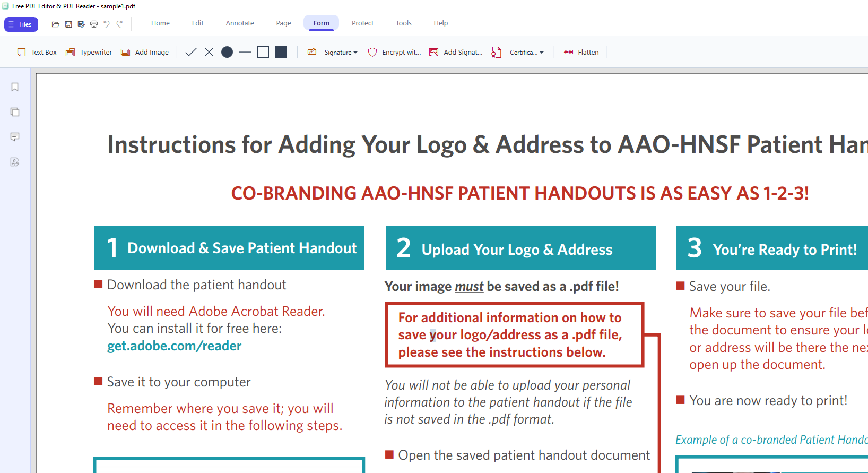The width and height of the screenshot is (868, 473).
Task: Choose the Typewriter tool
Action: 89,52
